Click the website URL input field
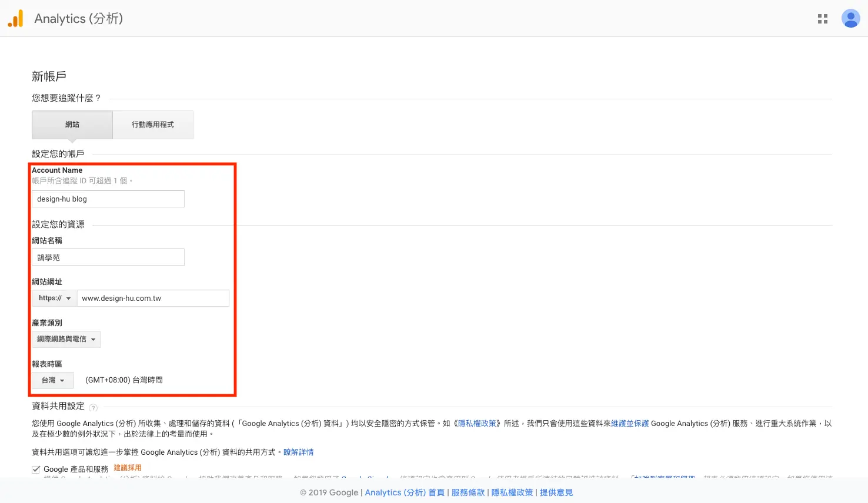Viewport: 868px width, 503px height. [x=153, y=298]
